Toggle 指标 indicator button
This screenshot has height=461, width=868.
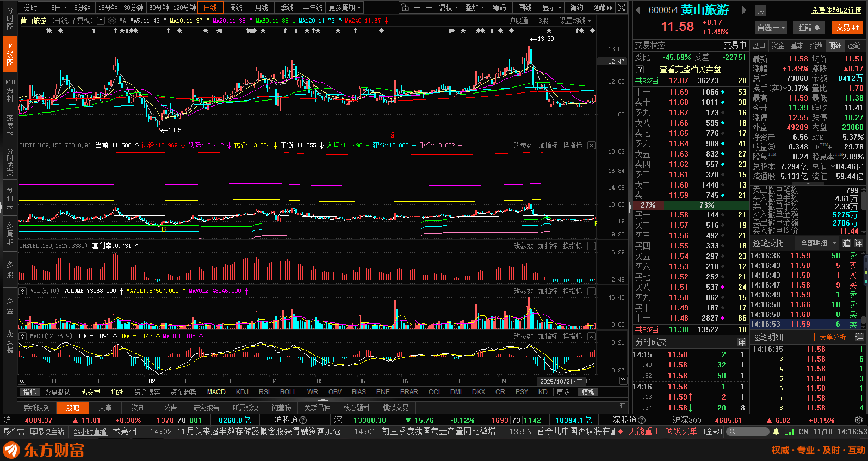[30, 392]
